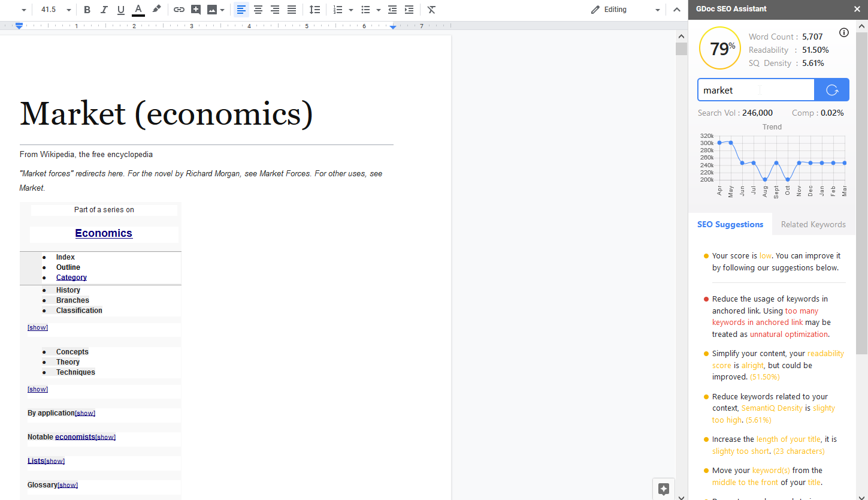Open bulleted list style dropdown
This screenshot has width=868, height=500.
(379, 10)
